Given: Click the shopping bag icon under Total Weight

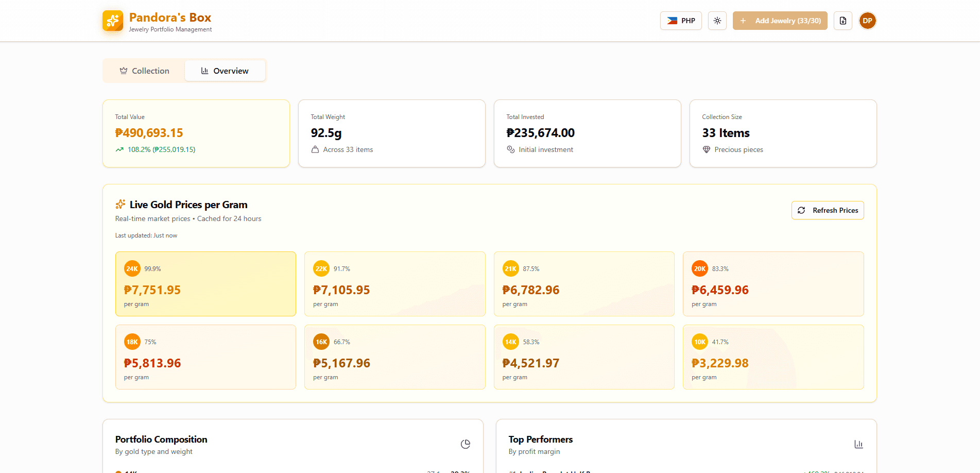Looking at the screenshot, I should tap(315, 149).
